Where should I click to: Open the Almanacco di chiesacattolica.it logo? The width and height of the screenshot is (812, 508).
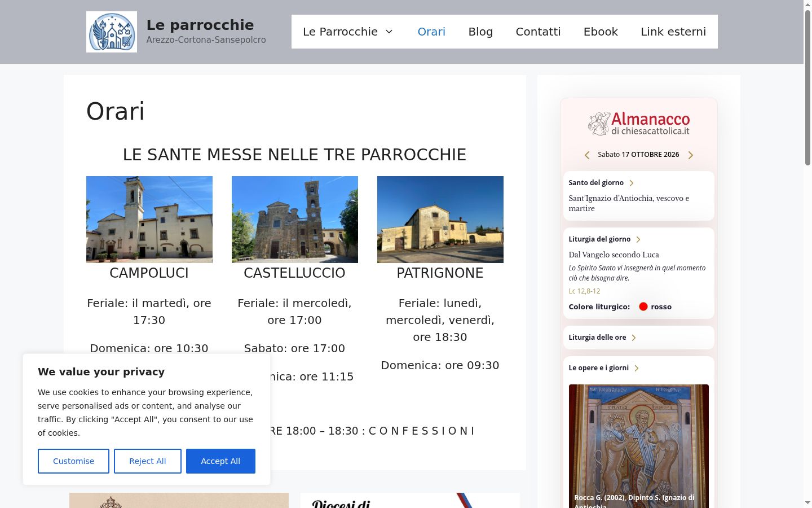639,123
